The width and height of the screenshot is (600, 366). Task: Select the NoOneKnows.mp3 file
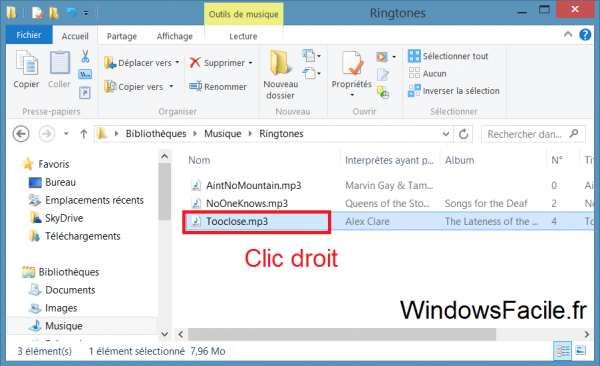[x=247, y=203]
